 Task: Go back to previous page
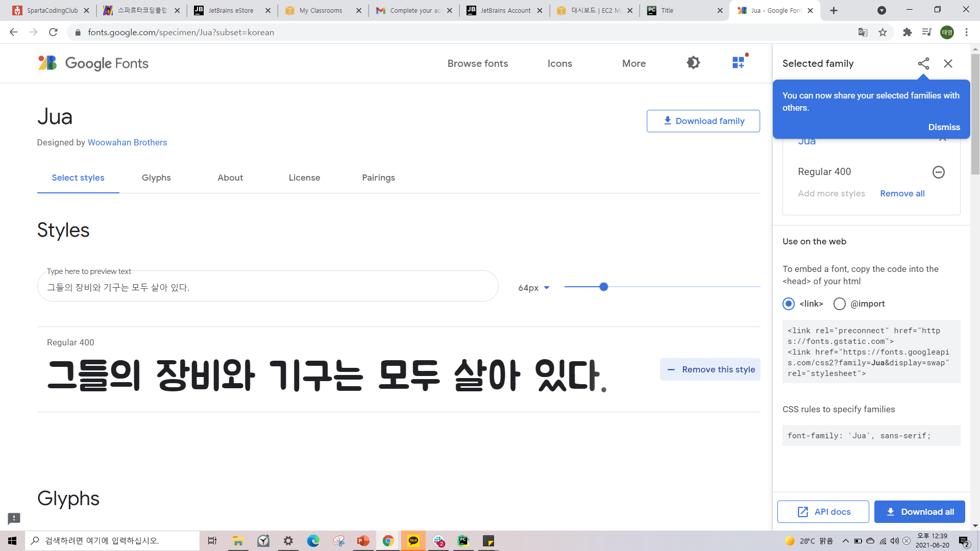click(x=13, y=32)
